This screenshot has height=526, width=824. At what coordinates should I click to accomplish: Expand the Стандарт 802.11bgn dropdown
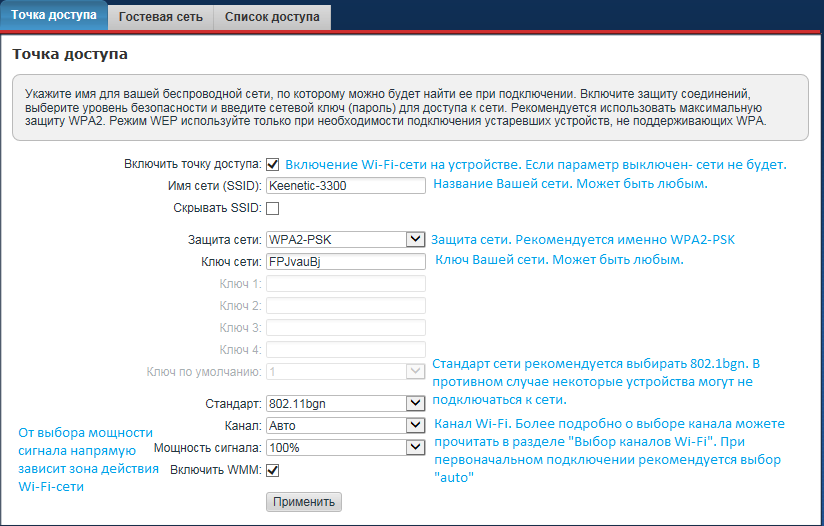pyautogui.click(x=346, y=403)
